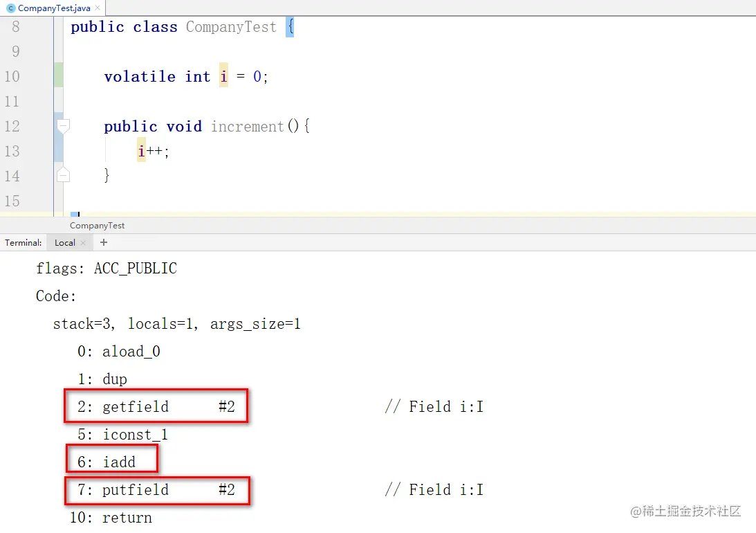This screenshot has height=533, width=756.
Task: Click 'flags: ACC_PUBLIC' in terminal output
Action: [107, 268]
